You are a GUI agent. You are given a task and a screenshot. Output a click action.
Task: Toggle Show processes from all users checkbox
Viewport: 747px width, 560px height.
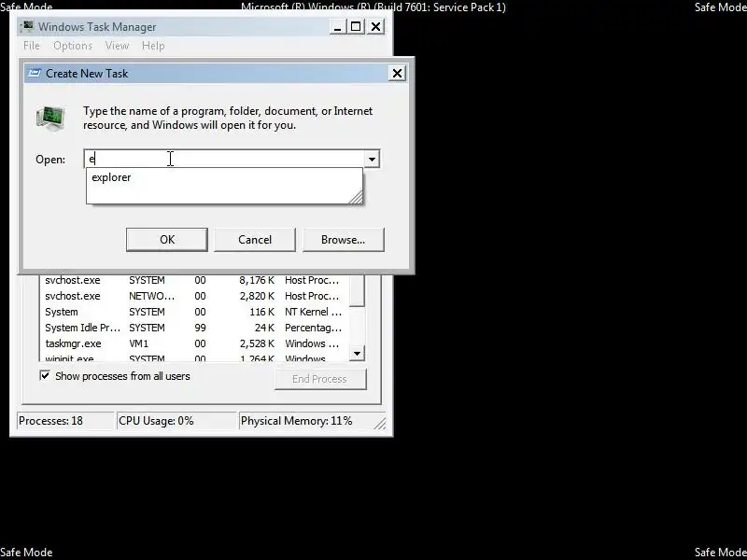pyautogui.click(x=44, y=376)
